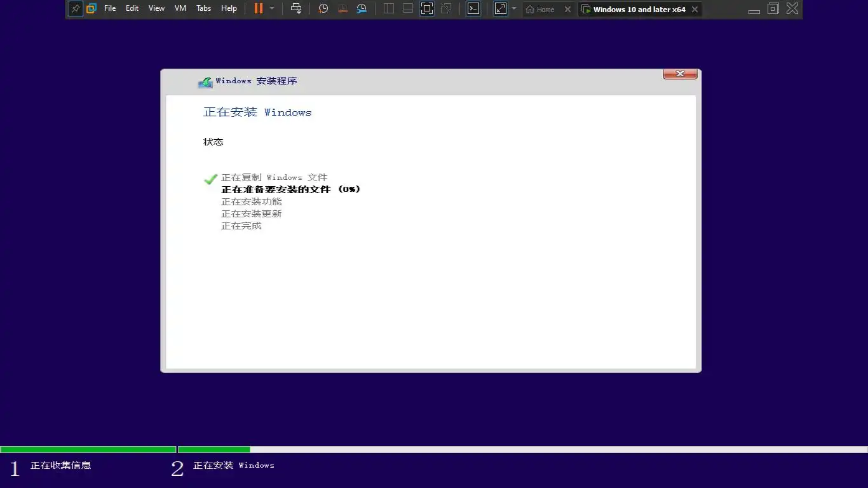This screenshot has height=488, width=868.
Task: Open the Edit menu
Action: (x=132, y=9)
